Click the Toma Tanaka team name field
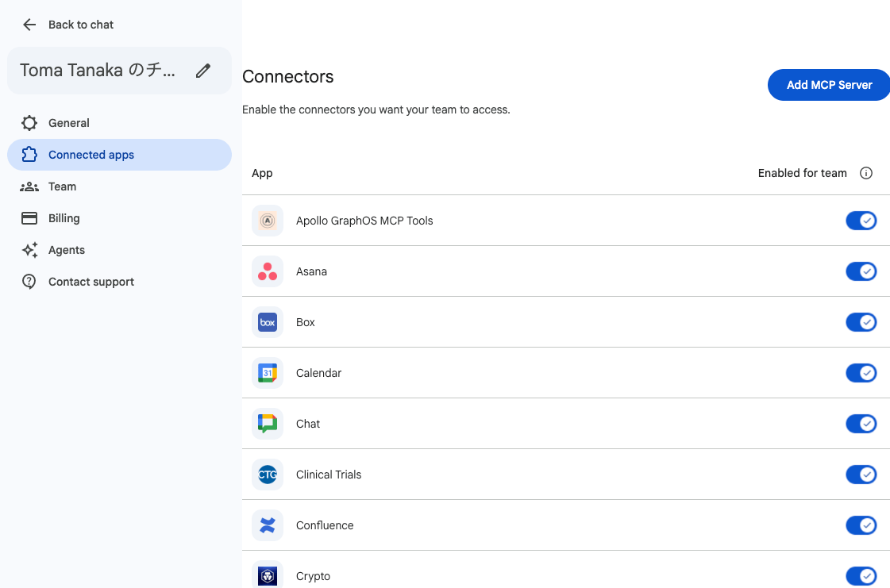 119,71
